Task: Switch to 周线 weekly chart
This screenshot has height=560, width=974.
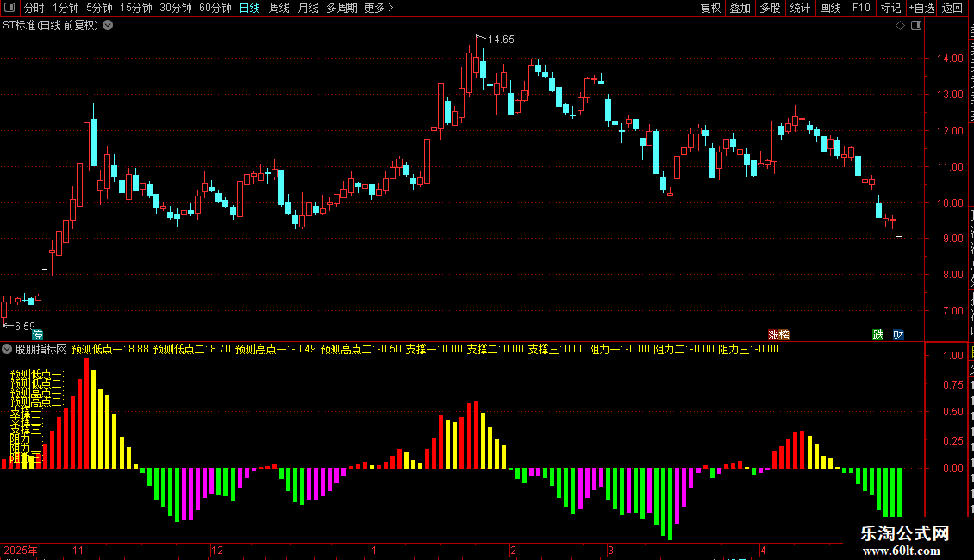Action: (279, 8)
